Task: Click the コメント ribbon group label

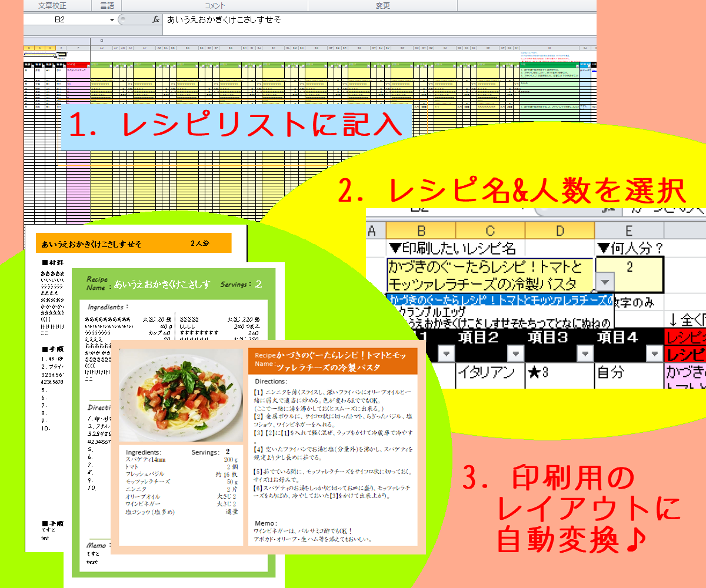Action: click(x=215, y=6)
